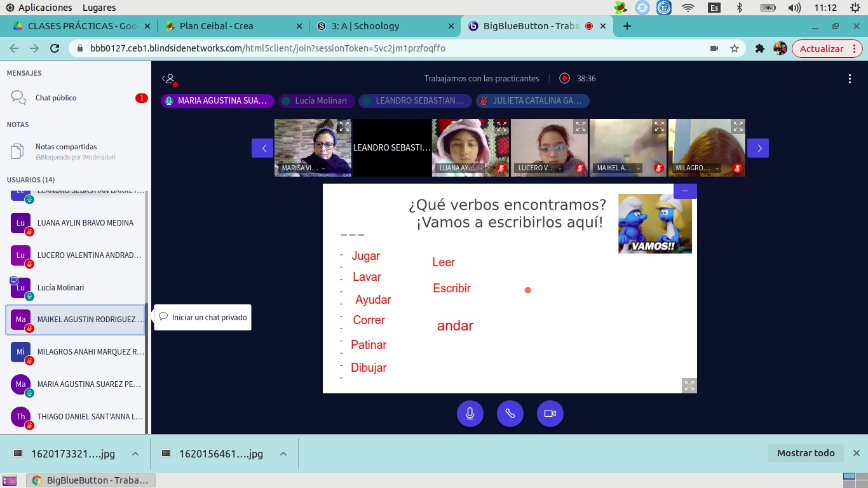
Task: Click camera permission icon in address bar
Action: tap(714, 48)
